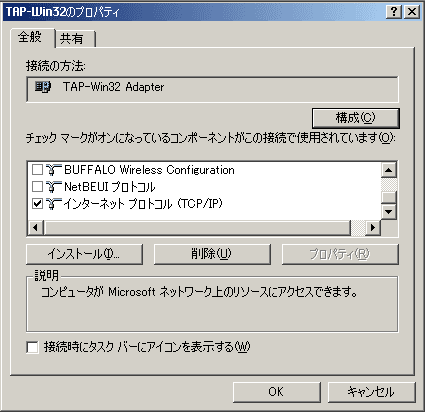Image resolution: width=425 pixels, height=412 pixels.
Task: Select the NetBEUI プロトコル list entry
Action: 110,187
